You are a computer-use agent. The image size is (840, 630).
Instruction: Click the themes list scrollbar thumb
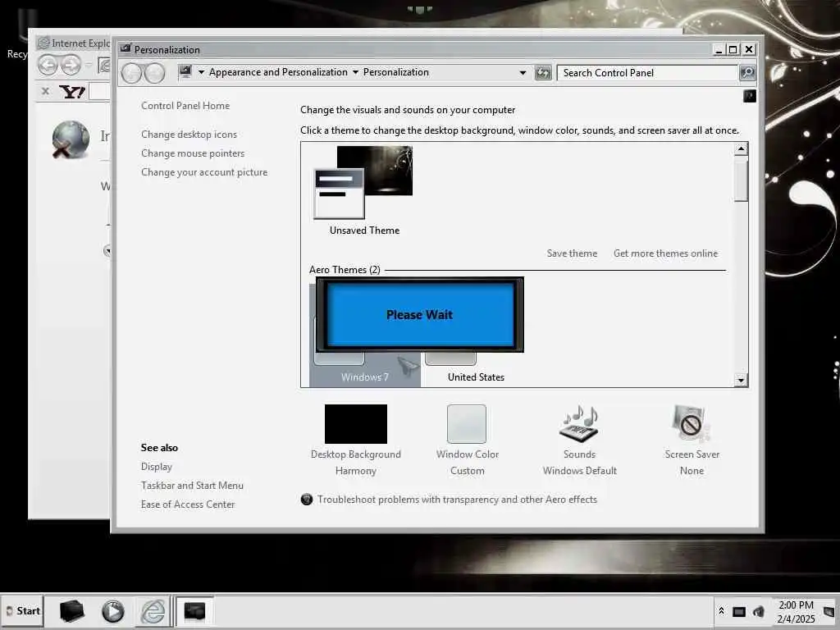[741, 180]
